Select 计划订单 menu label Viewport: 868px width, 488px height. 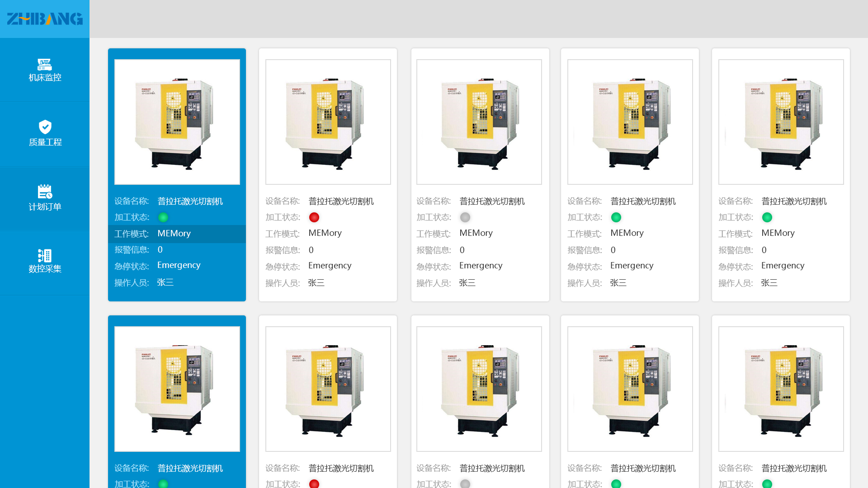click(x=45, y=207)
